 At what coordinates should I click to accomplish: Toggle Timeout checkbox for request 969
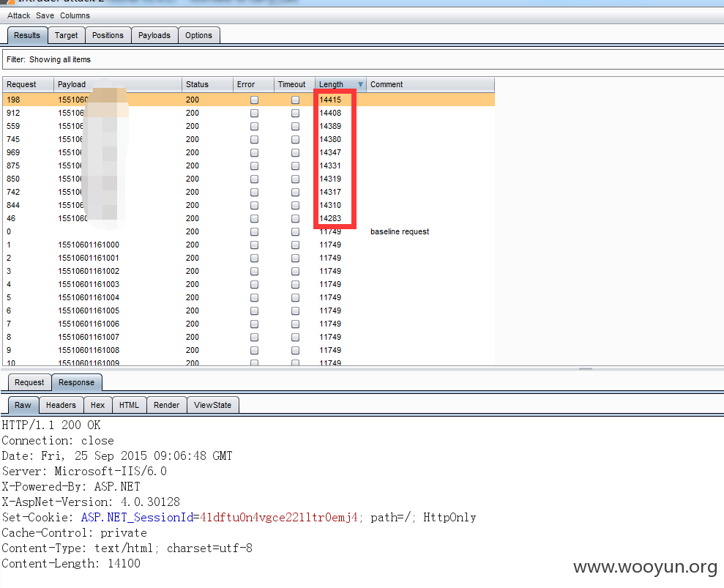[295, 152]
